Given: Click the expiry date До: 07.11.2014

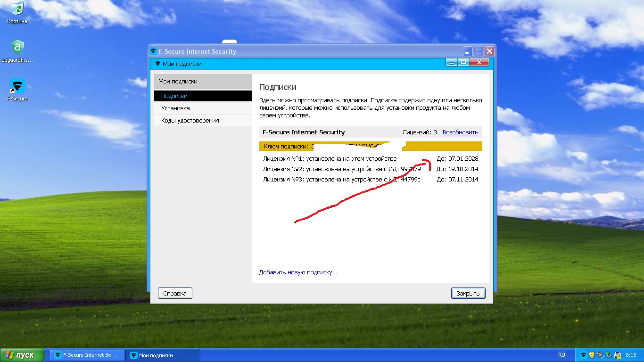Looking at the screenshot, I should 457,180.
